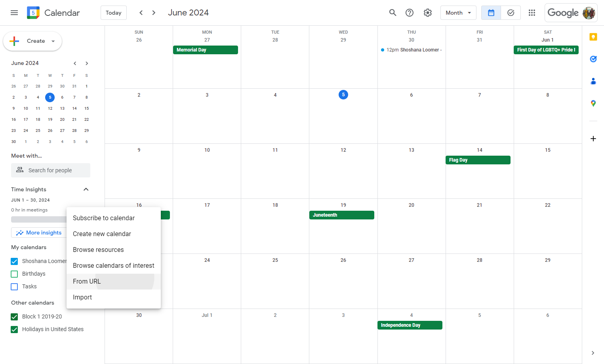Toggle Holidays in United States calendar

[x=14, y=330]
